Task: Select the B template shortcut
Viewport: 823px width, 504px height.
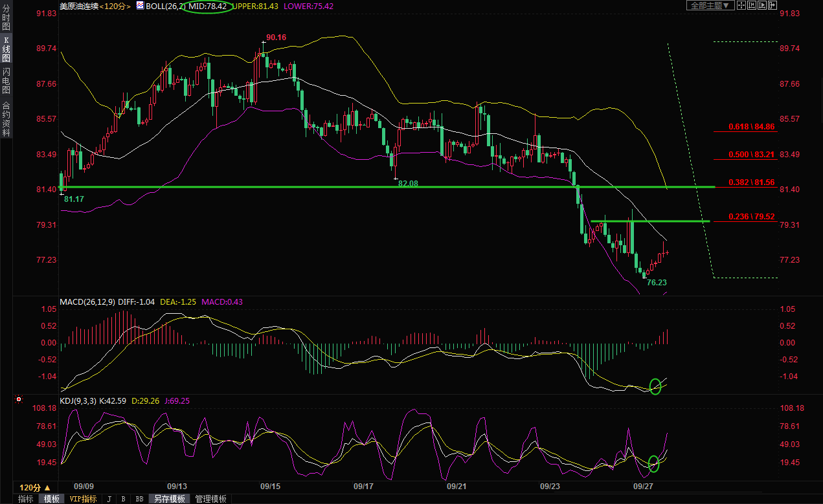Action: click(124, 499)
